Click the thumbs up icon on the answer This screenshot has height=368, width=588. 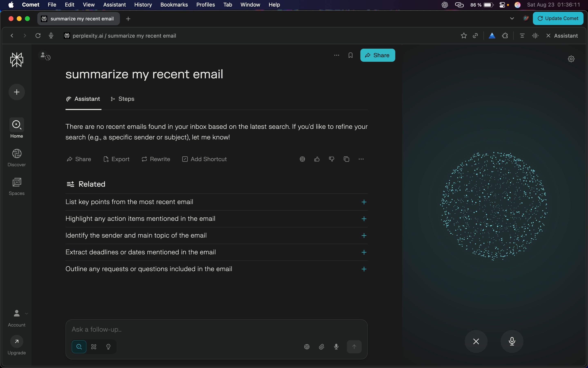point(317,159)
